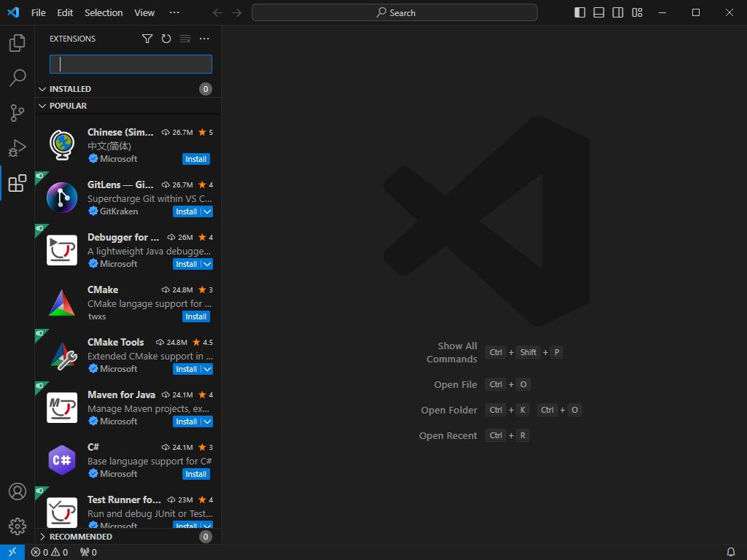This screenshot has height=560, width=747.
Task: Install the Maven for Java extension
Action: [x=186, y=421]
